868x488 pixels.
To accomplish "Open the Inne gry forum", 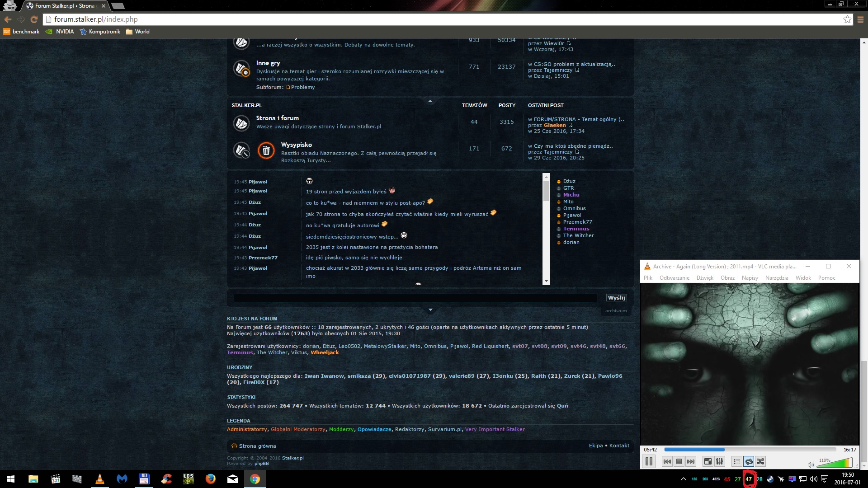I will (x=268, y=63).
